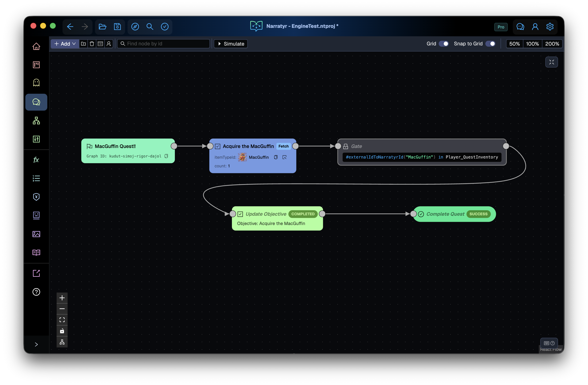Set zoom to 200%
This screenshot has height=385, width=588.
tap(552, 44)
